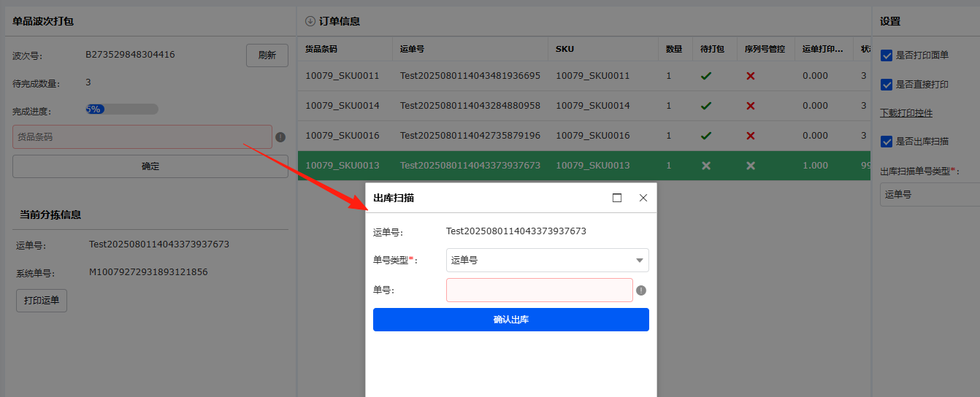Focus the 单号 input field in dialog
The image size is (980, 397).
click(x=539, y=290)
